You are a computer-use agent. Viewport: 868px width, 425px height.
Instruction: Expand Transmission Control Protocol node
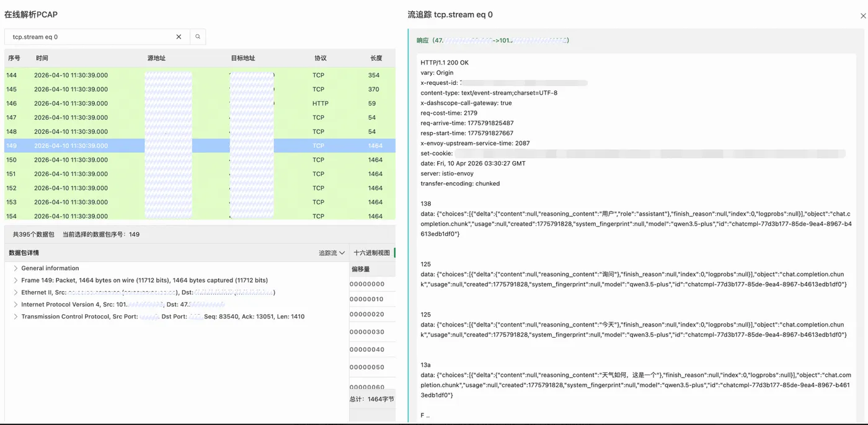pos(15,317)
